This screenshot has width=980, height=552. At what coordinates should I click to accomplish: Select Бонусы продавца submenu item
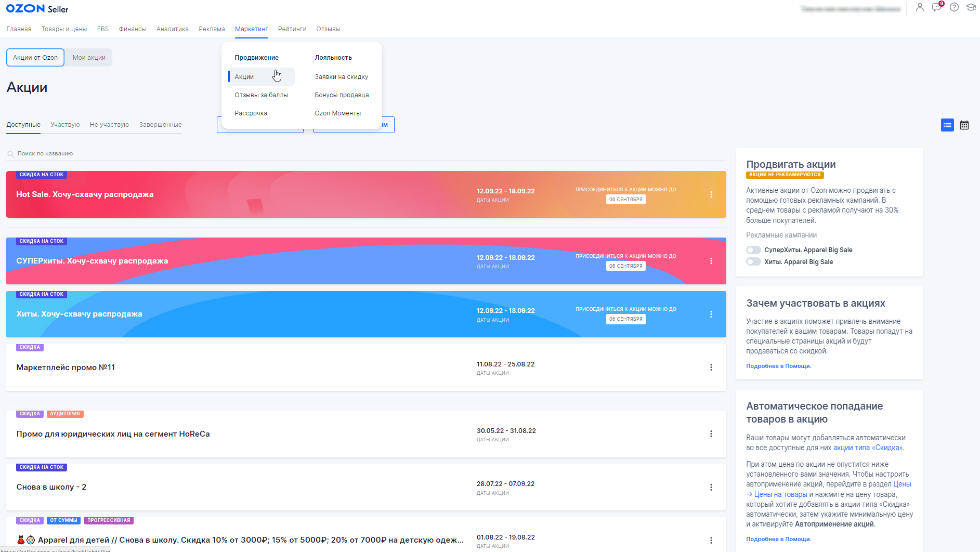coord(342,95)
